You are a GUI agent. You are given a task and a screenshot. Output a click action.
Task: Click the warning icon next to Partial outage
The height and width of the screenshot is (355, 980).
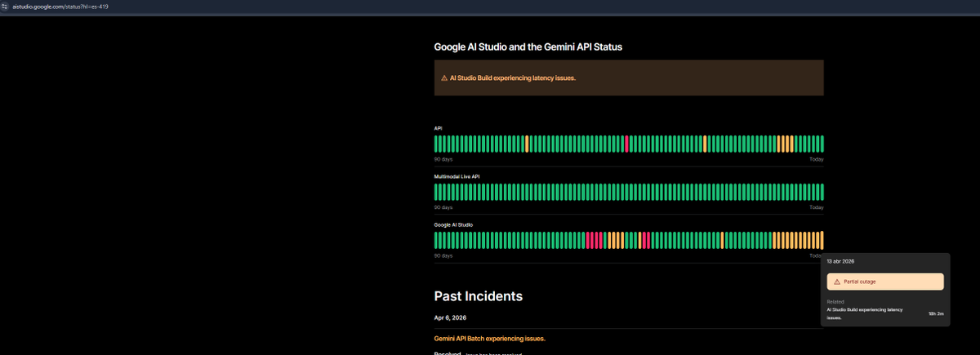click(837, 281)
